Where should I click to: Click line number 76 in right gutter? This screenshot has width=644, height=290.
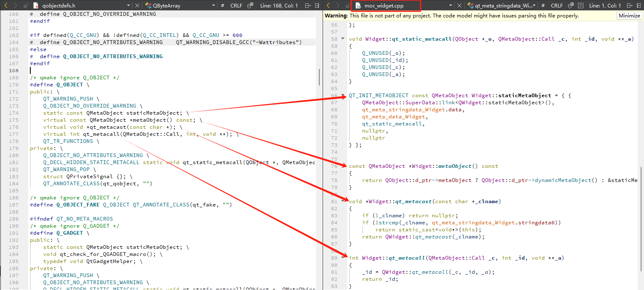334,166
